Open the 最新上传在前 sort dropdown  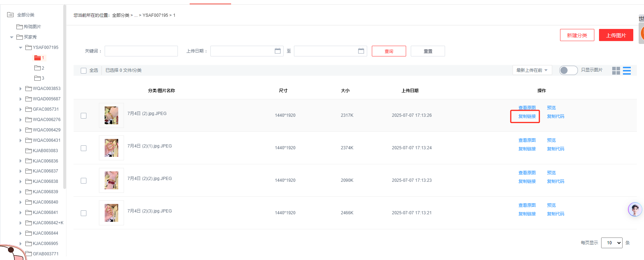point(532,70)
